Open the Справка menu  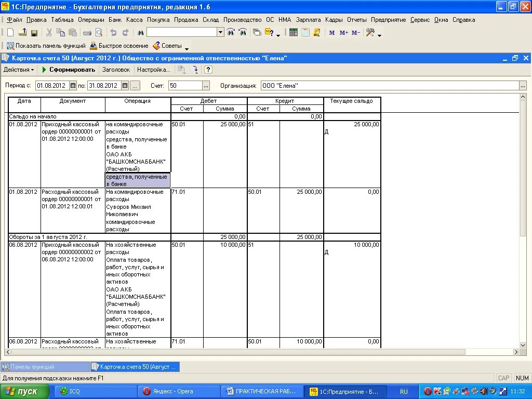tap(463, 20)
